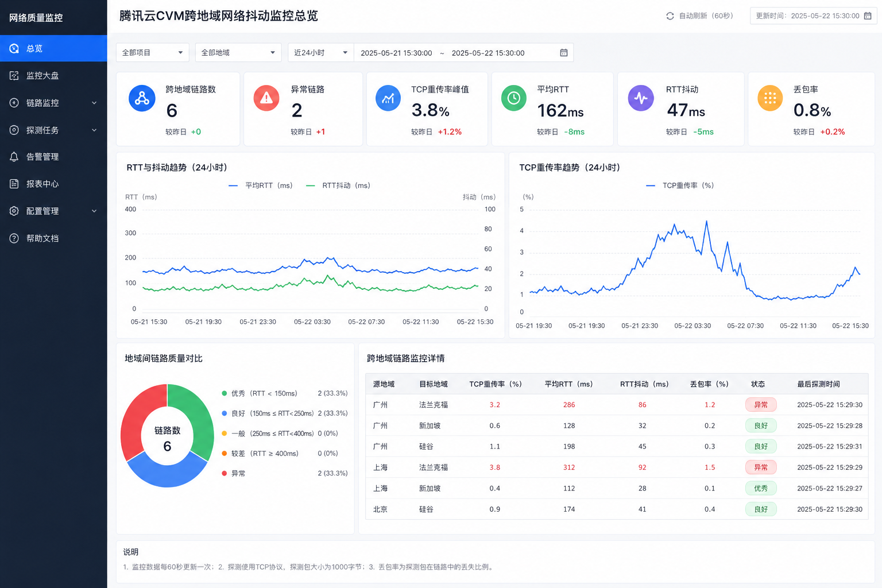The image size is (882, 588).
Task: Toggle TCP重传率 series in chart legend
Action: click(680, 185)
